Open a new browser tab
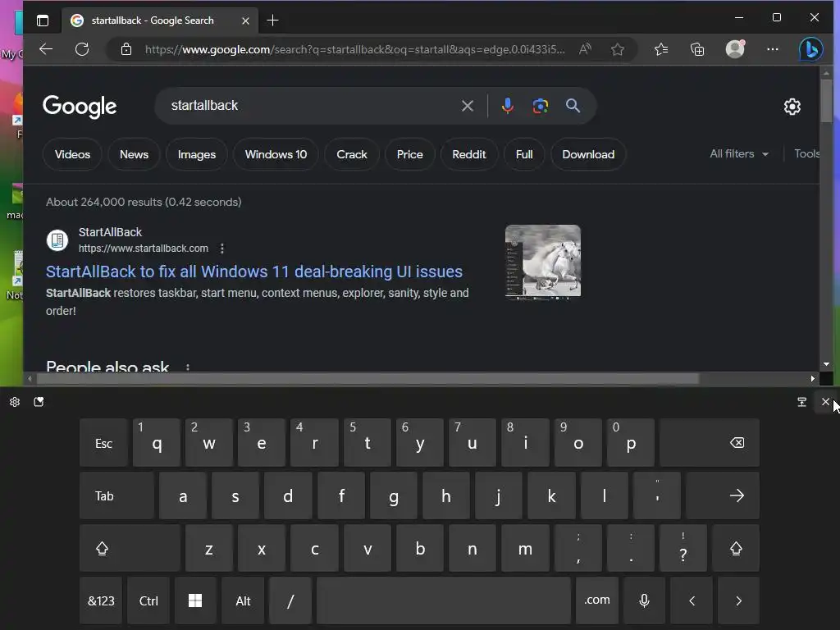840x630 pixels. 272,21
